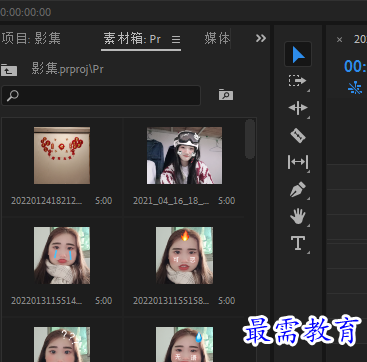Click the 5:00 duration of 2021_04_16 clip

[227, 201]
